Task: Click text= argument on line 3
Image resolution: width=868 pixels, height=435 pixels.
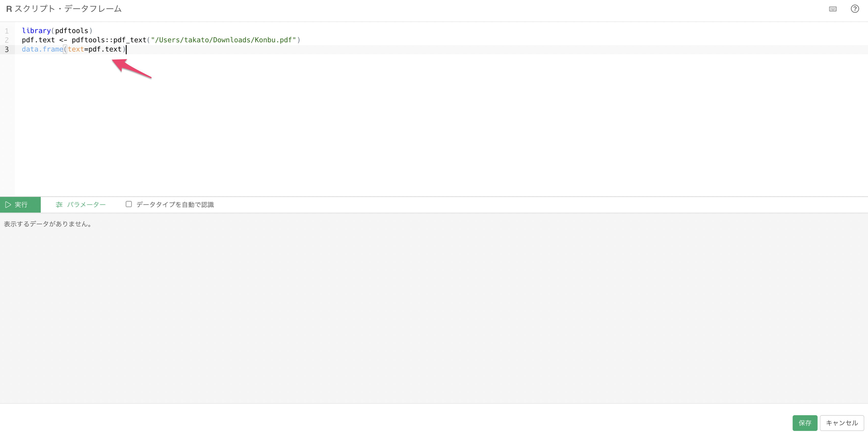Action: (78, 49)
